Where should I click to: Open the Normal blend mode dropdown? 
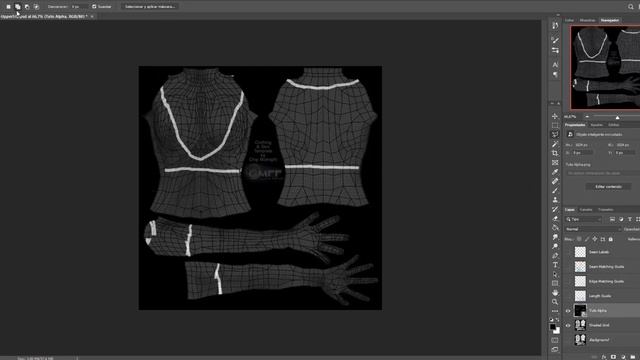pos(593,229)
